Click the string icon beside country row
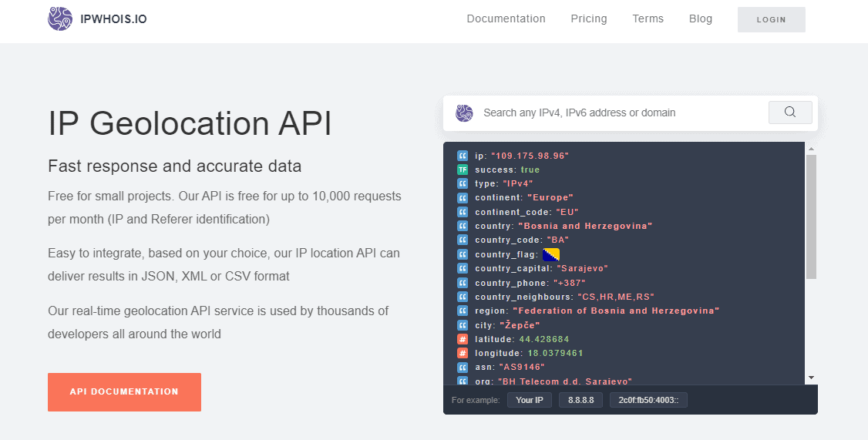The height and width of the screenshot is (440, 868). click(463, 226)
